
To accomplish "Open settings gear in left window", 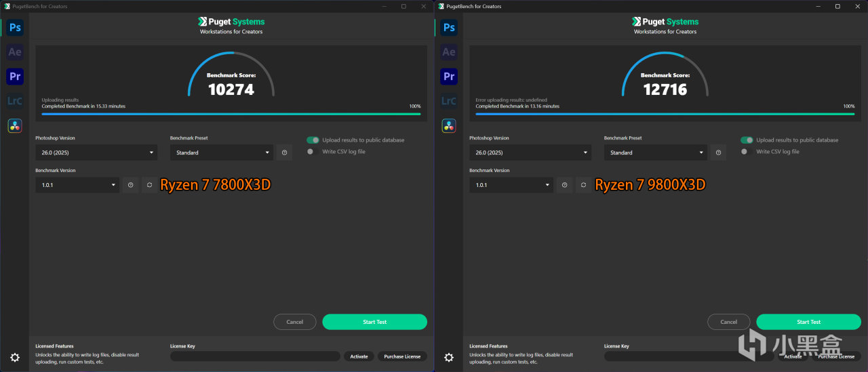I will [x=15, y=358].
